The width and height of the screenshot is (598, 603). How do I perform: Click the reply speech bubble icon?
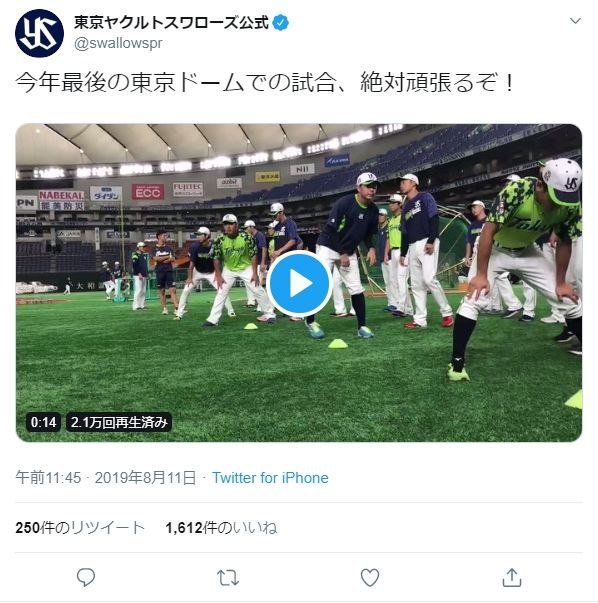(x=86, y=577)
